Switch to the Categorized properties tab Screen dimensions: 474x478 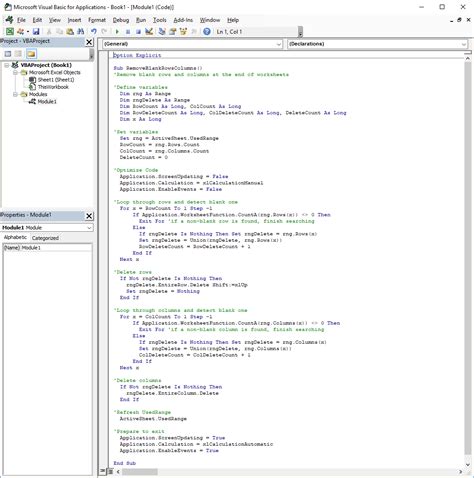pyautogui.click(x=45, y=238)
